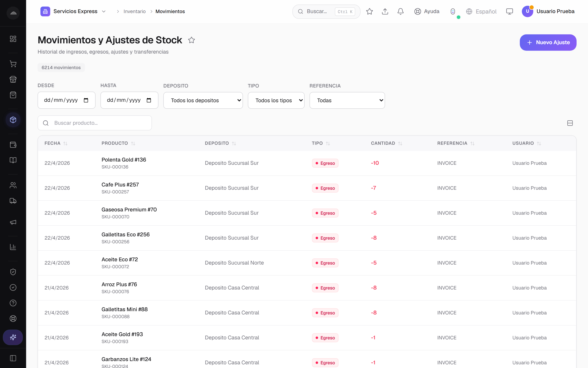Select the Arroz Plus #76 product
Screen dimensions: 588x368
(x=119, y=284)
